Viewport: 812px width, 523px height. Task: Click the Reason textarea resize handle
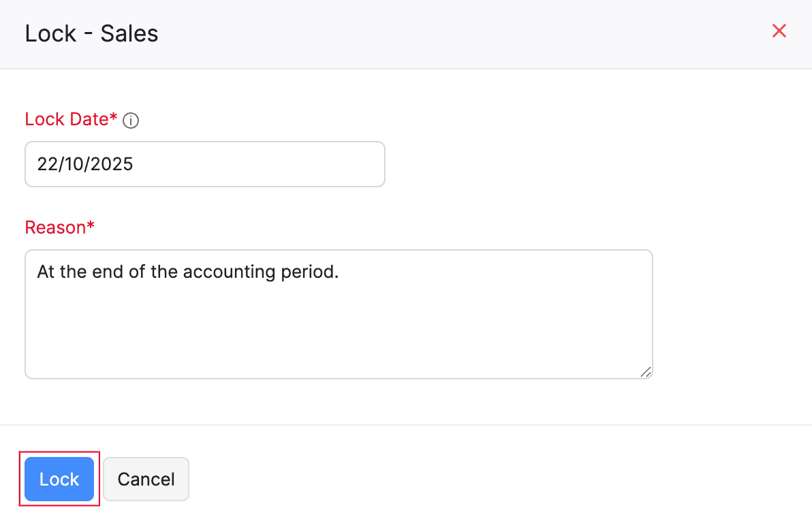(646, 372)
